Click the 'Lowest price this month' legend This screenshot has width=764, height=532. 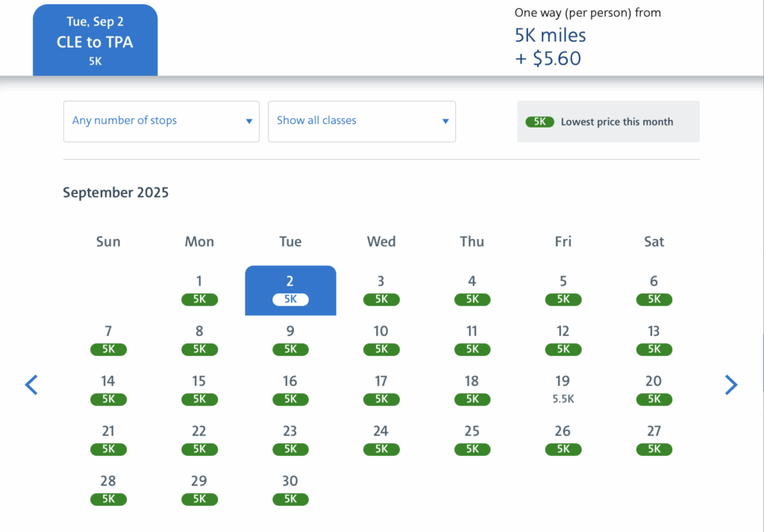(608, 122)
